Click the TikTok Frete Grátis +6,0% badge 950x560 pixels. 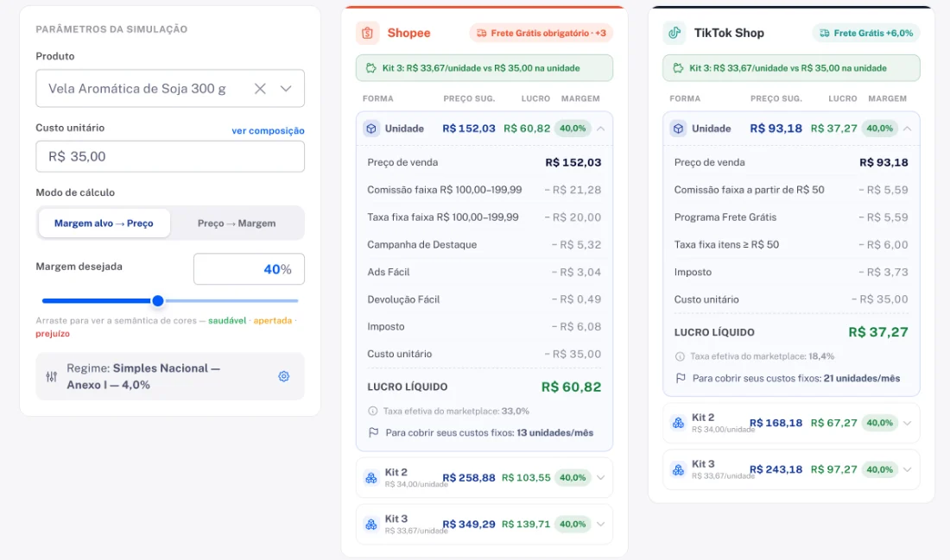pyautogui.click(x=865, y=33)
